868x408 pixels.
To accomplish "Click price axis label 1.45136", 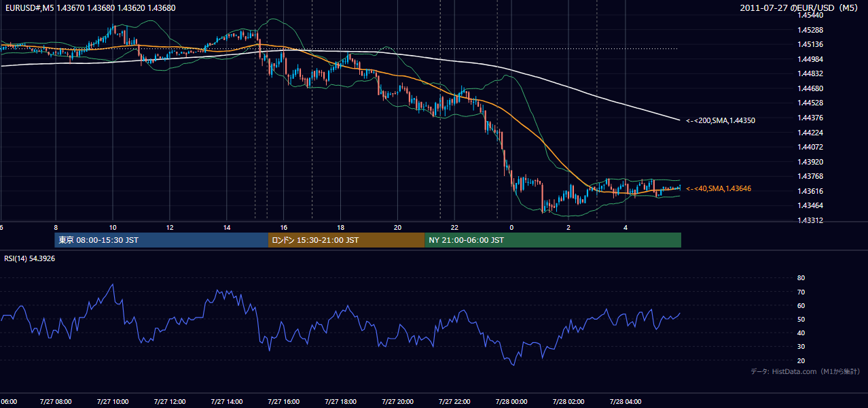I will point(811,44).
